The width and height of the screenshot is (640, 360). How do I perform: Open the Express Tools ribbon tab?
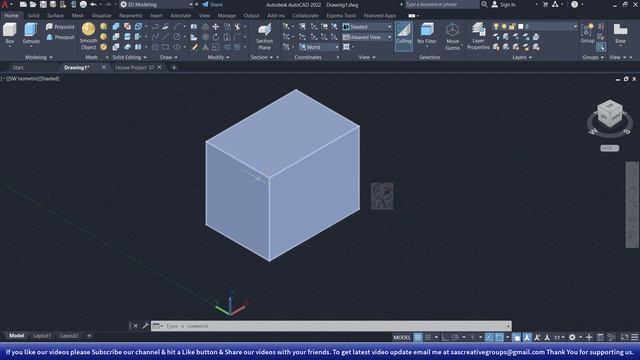point(341,16)
